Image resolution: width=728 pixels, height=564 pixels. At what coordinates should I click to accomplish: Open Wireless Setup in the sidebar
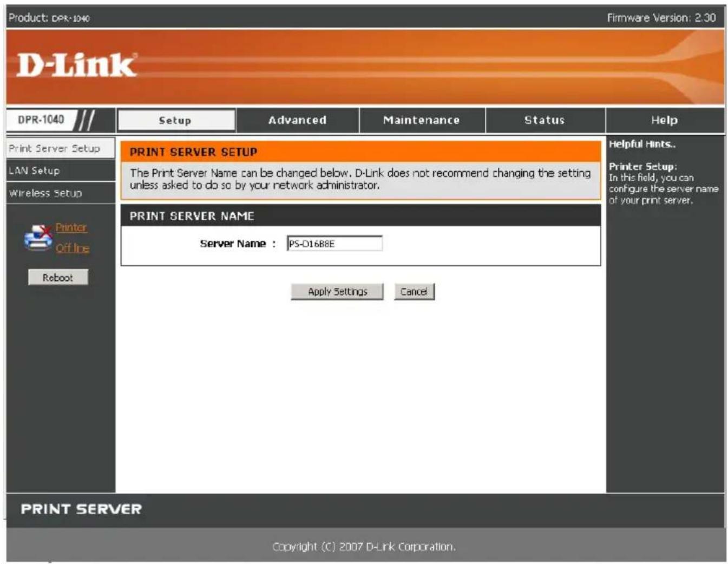tap(60, 193)
